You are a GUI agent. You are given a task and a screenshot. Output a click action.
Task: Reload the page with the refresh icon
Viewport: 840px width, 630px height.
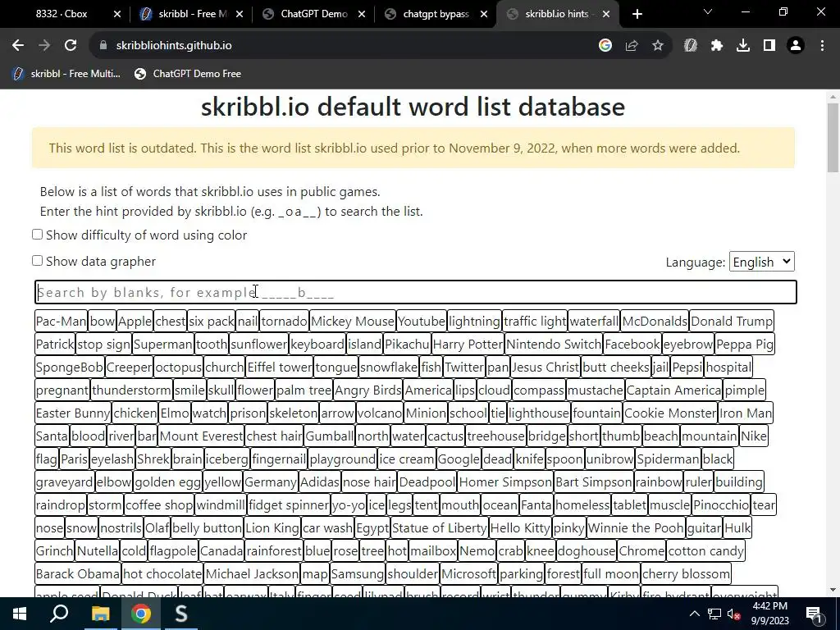[71, 46]
